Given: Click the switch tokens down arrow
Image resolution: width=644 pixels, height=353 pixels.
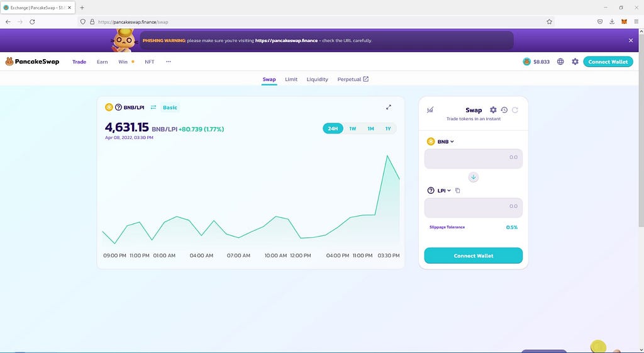Looking at the screenshot, I should [473, 177].
